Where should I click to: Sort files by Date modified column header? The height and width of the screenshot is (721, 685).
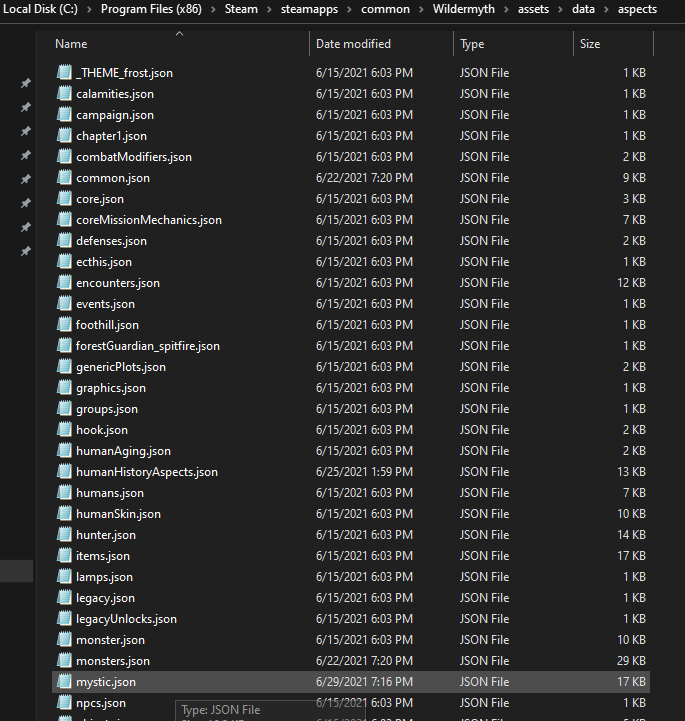[353, 44]
